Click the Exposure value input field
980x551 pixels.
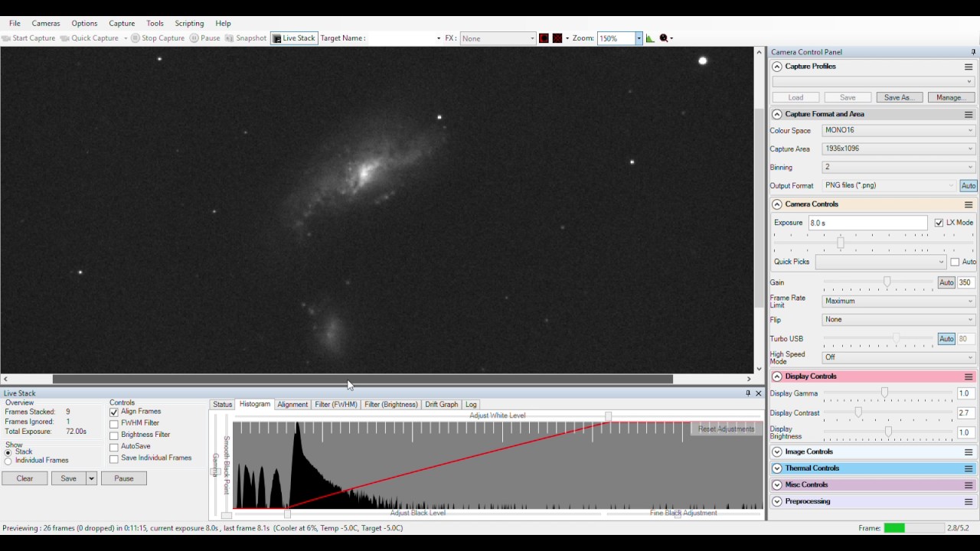click(x=867, y=223)
